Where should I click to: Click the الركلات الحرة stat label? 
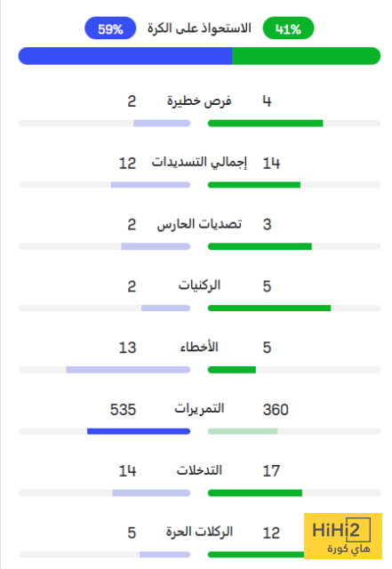click(x=199, y=532)
